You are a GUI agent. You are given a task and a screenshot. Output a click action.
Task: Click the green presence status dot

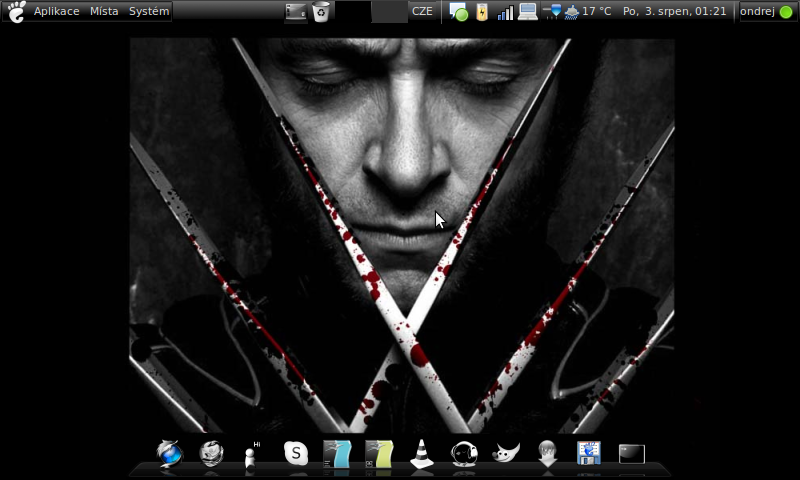[786, 12]
